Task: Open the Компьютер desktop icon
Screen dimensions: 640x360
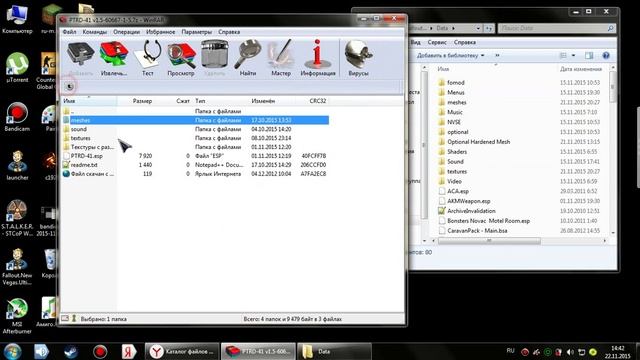Action: [17, 19]
